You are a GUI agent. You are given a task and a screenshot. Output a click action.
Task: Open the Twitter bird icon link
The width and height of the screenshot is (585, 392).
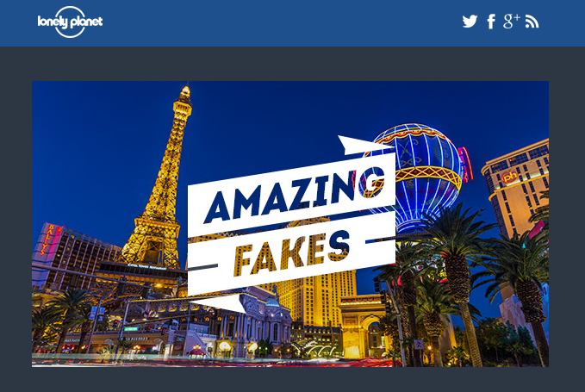click(x=470, y=22)
